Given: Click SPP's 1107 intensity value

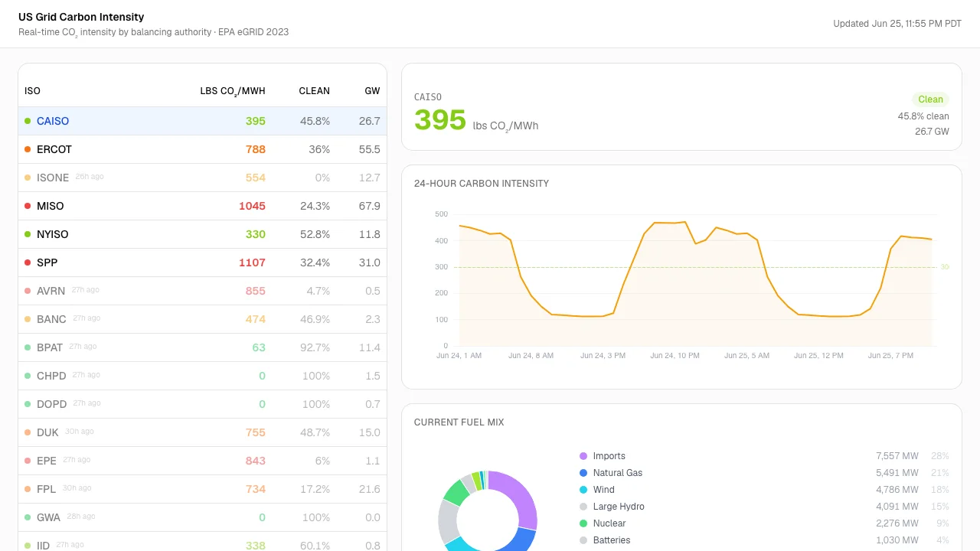Looking at the screenshot, I should 252,262.
